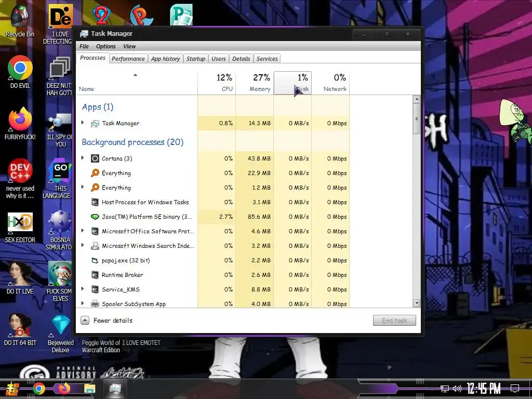The height and width of the screenshot is (399, 532).
Task: Select the DO IT 64 BIT desktop icon
Action: click(x=20, y=325)
